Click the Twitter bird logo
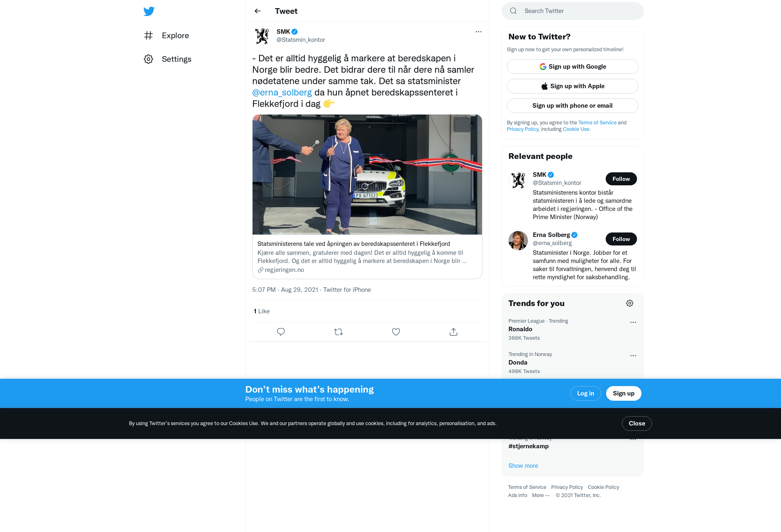The height and width of the screenshot is (532, 781). 149,11
